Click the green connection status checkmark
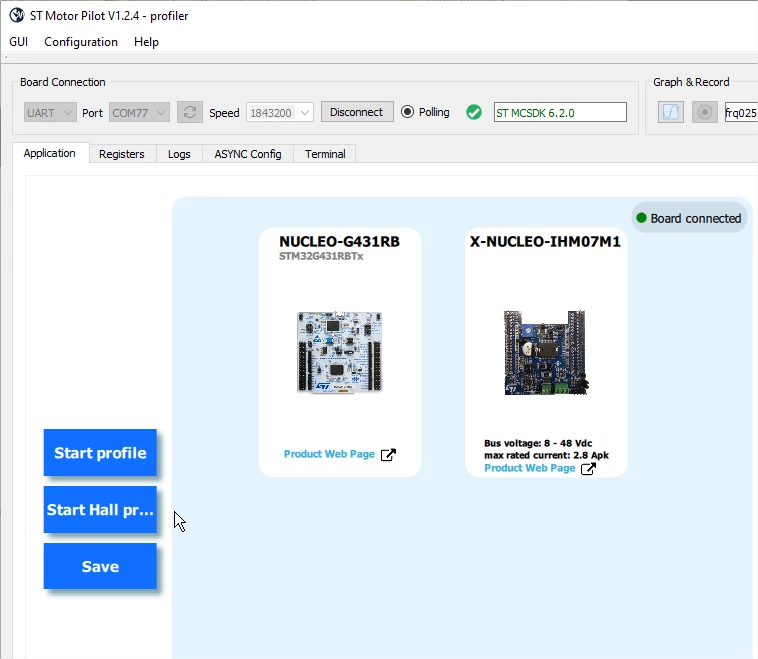Image resolution: width=758 pixels, height=659 pixels. (x=474, y=112)
